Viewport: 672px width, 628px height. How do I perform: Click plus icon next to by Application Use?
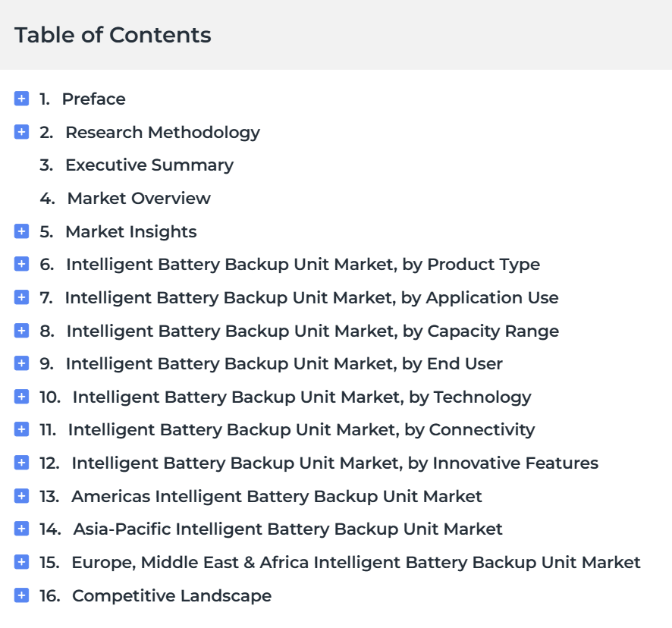tap(21, 297)
